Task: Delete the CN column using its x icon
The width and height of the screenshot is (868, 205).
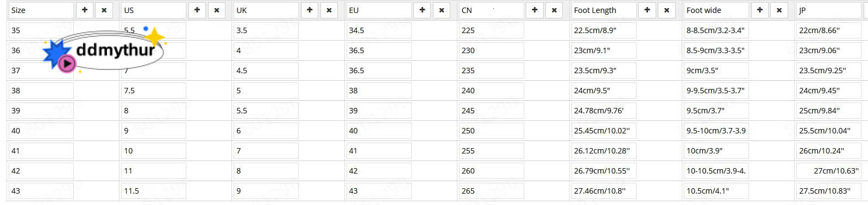Action: point(554,10)
